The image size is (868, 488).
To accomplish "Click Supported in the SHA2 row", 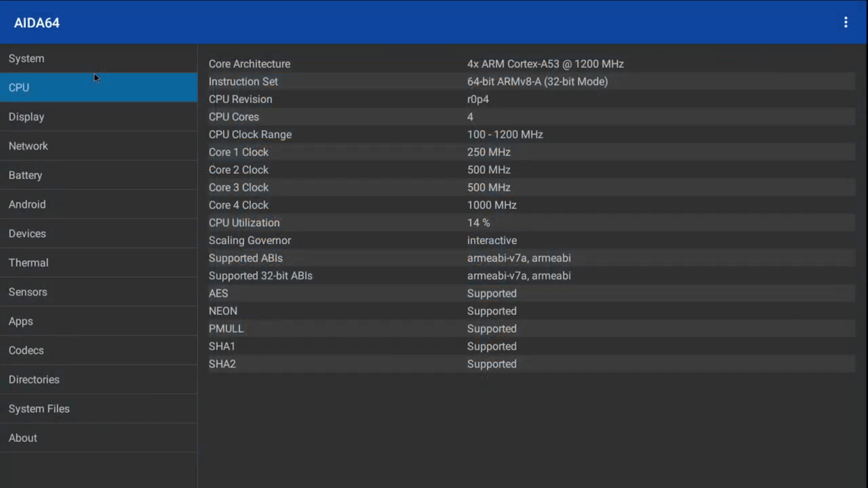I will (x=492, y=363).
